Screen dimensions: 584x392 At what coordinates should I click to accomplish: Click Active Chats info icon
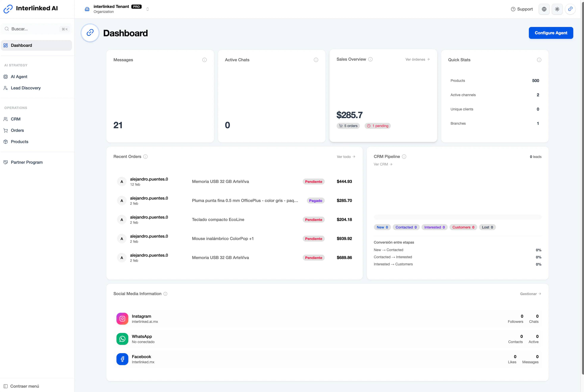(x=316, y=60)
